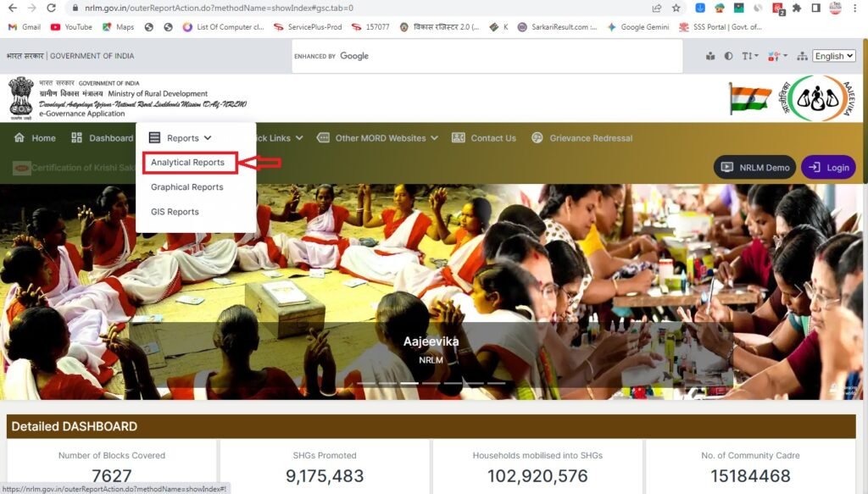
Task: Click the screen reader access icon
Action: [709, 56]
